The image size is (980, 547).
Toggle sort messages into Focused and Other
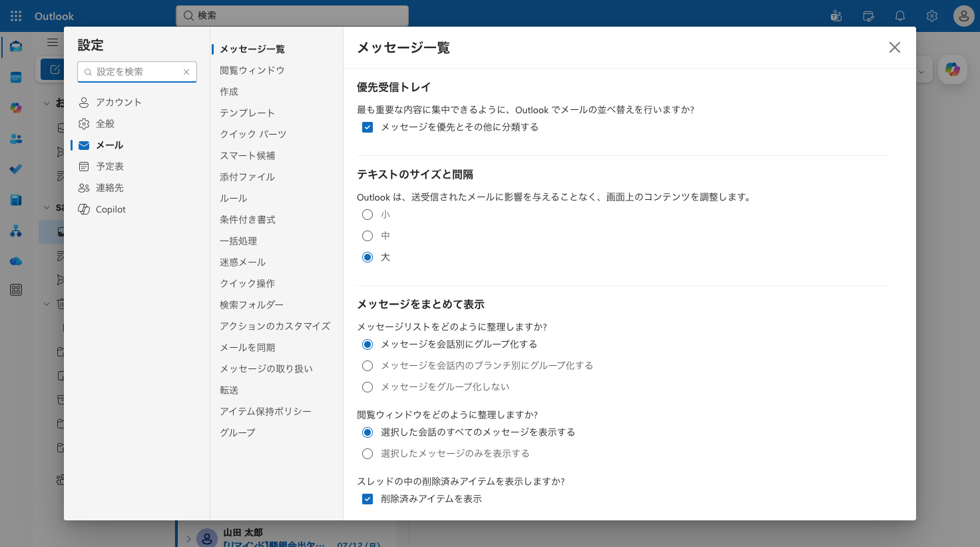367,127
